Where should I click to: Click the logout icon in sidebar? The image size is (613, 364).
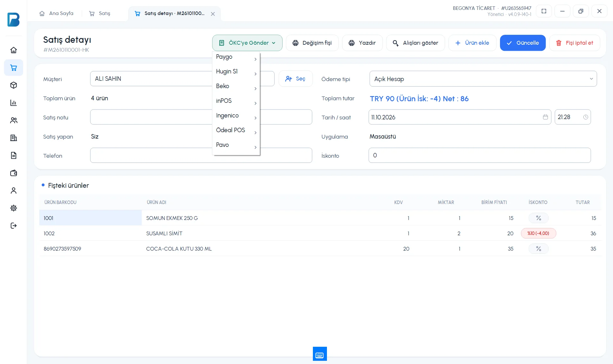[13, 226]
